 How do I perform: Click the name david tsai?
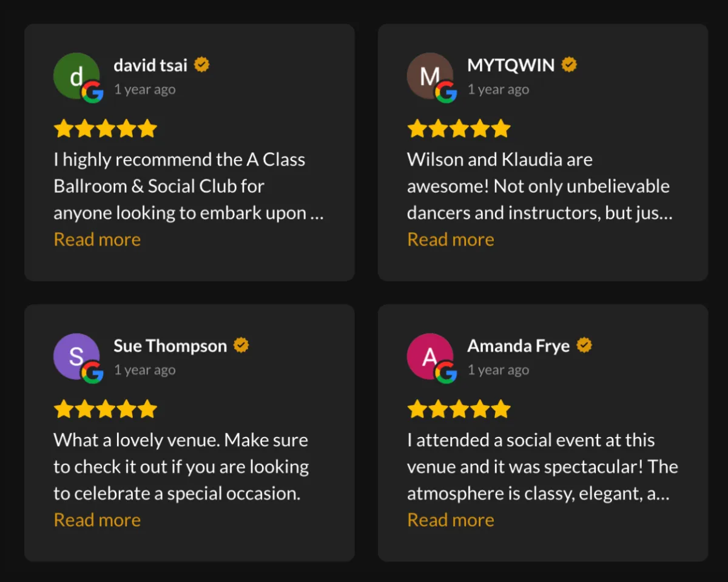tap(150, 65)
